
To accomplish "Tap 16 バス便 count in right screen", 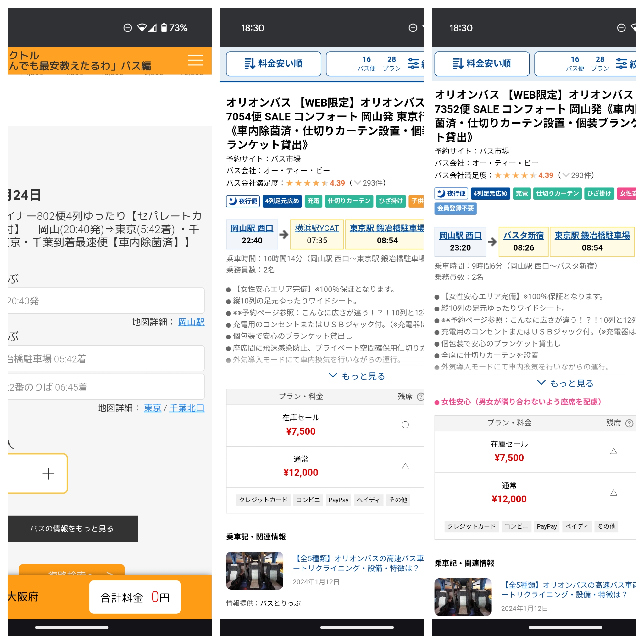I will 575,64.
